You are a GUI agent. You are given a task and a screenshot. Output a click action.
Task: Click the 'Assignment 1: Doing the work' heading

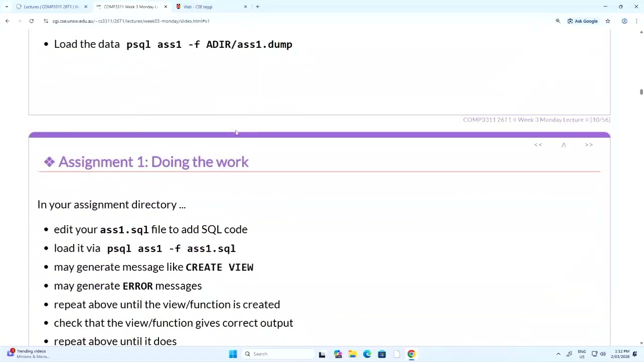coord(153,162)
